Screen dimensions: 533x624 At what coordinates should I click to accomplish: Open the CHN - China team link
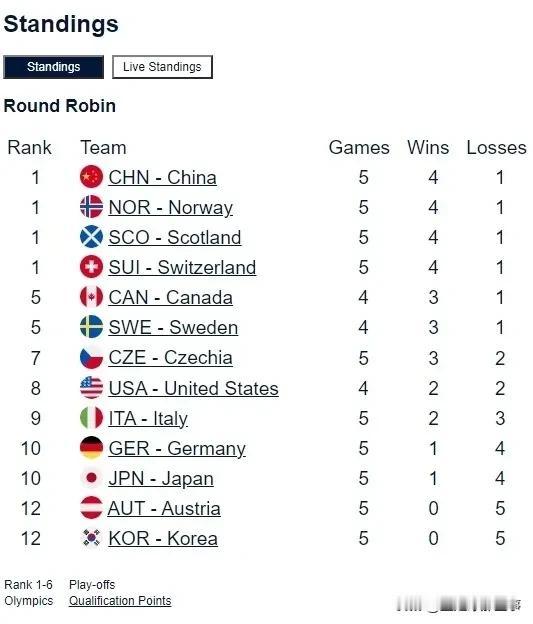pyautogui.click(x=162, y=177)
